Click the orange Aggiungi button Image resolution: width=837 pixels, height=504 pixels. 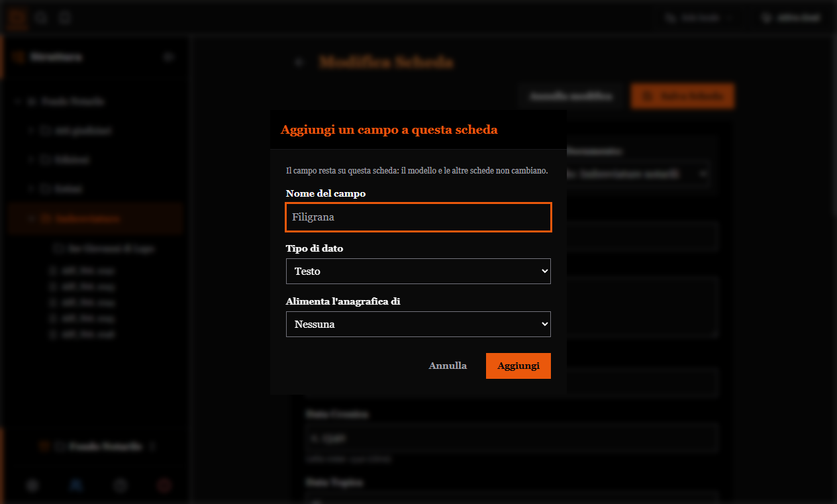click(518, 366)
